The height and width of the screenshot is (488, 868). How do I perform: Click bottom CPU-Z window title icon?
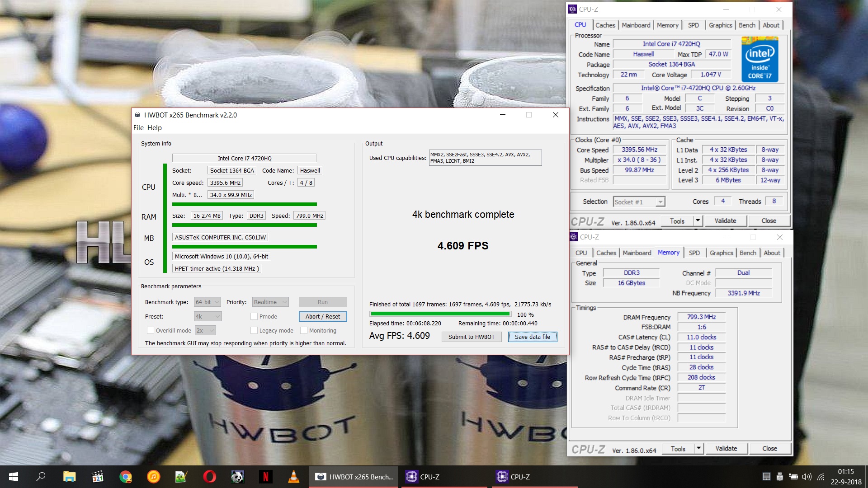tap(574, 237)
